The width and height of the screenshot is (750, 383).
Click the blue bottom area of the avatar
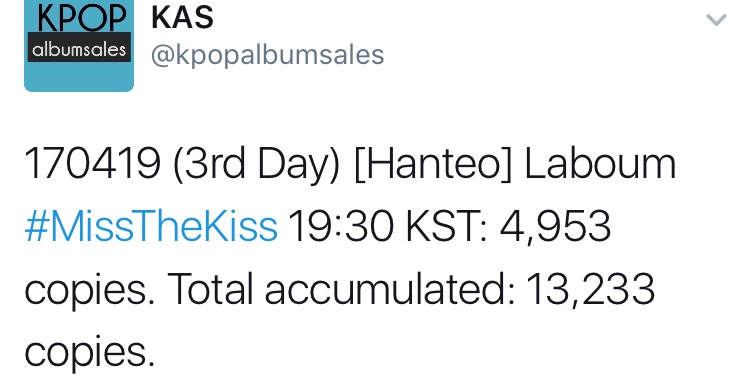[x=79, y=77]
